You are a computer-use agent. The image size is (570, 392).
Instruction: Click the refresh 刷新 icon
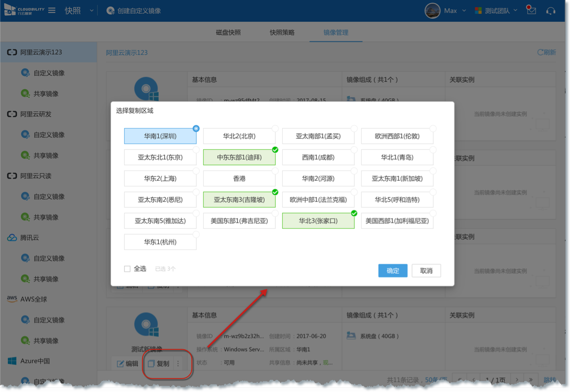click(x=541, y=52)
